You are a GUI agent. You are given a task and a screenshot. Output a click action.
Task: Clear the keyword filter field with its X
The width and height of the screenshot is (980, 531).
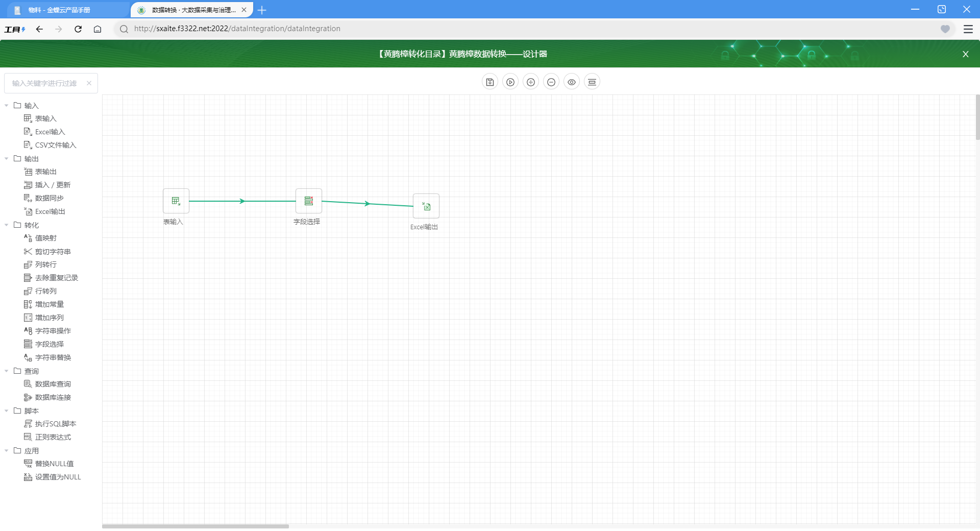click(89, 83)
